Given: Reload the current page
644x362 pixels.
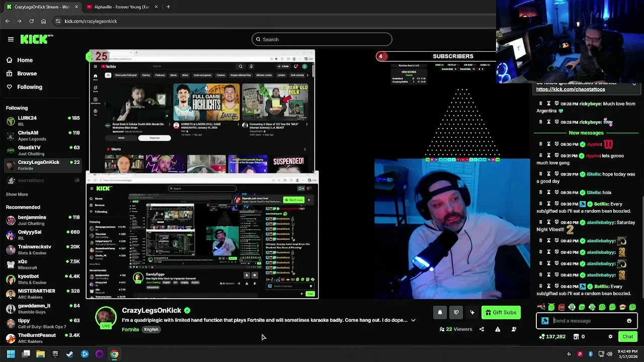Looking at the screenshot, I should 31,21.
